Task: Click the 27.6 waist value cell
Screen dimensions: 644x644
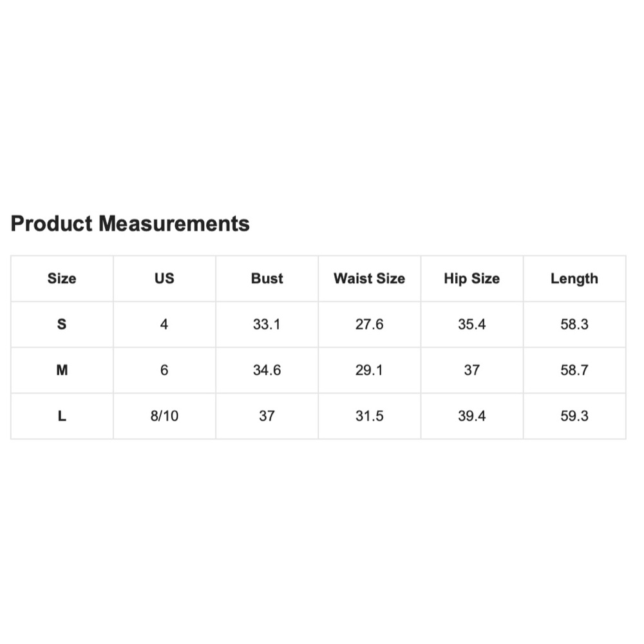Action: point(369,325)
